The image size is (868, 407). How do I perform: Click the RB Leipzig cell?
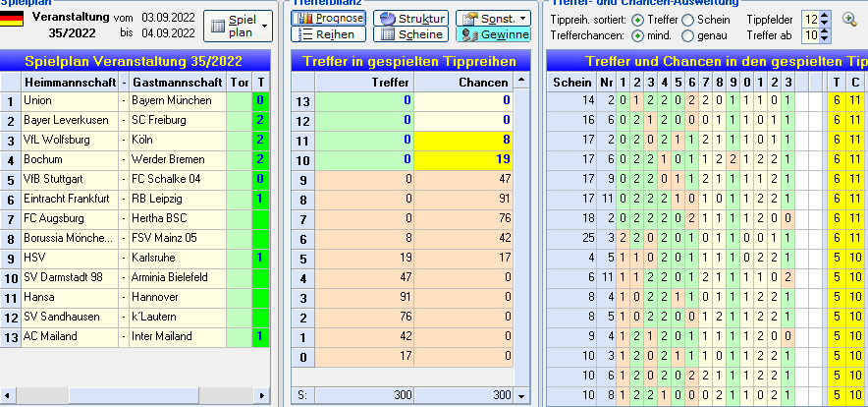point(178,199)
